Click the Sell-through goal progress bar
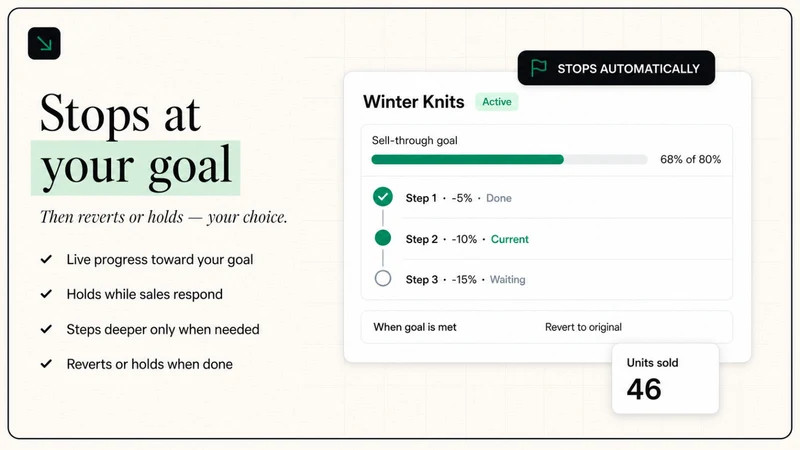This screenshot has height=450, width=800. [x=509, y=160]
